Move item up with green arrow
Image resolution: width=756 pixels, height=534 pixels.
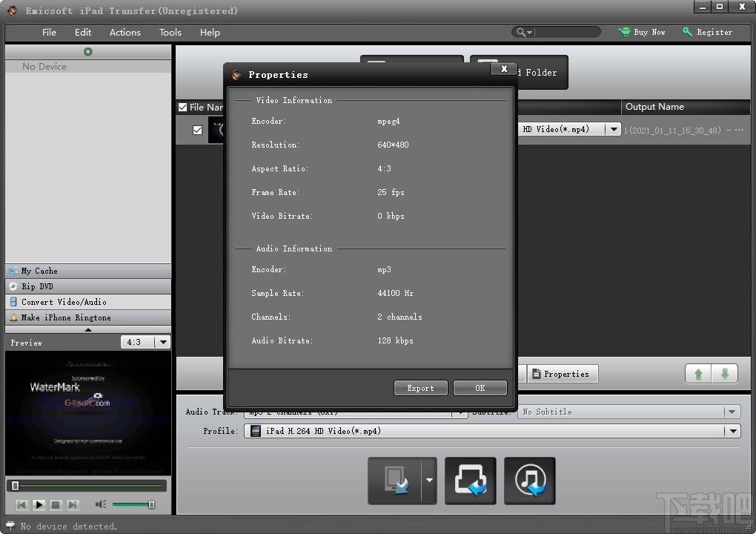(698, 374)
